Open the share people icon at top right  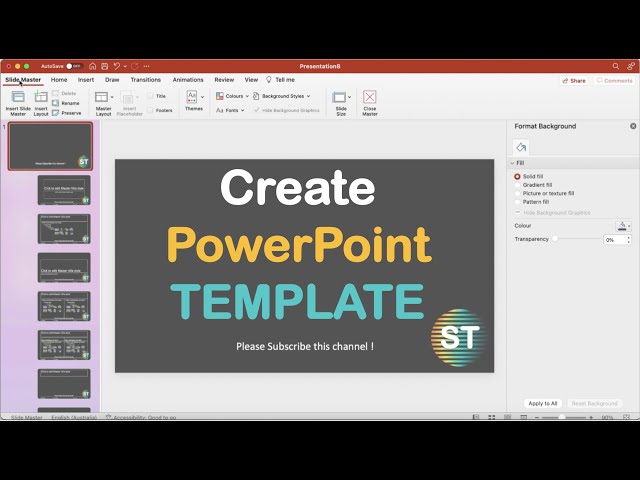click(x=631, y=66)
